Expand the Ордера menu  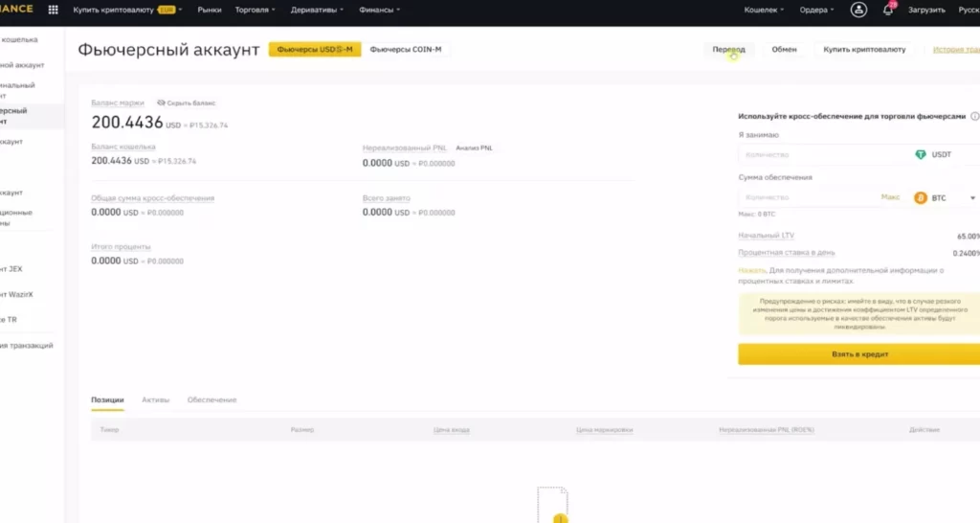[x=816, y=10]
